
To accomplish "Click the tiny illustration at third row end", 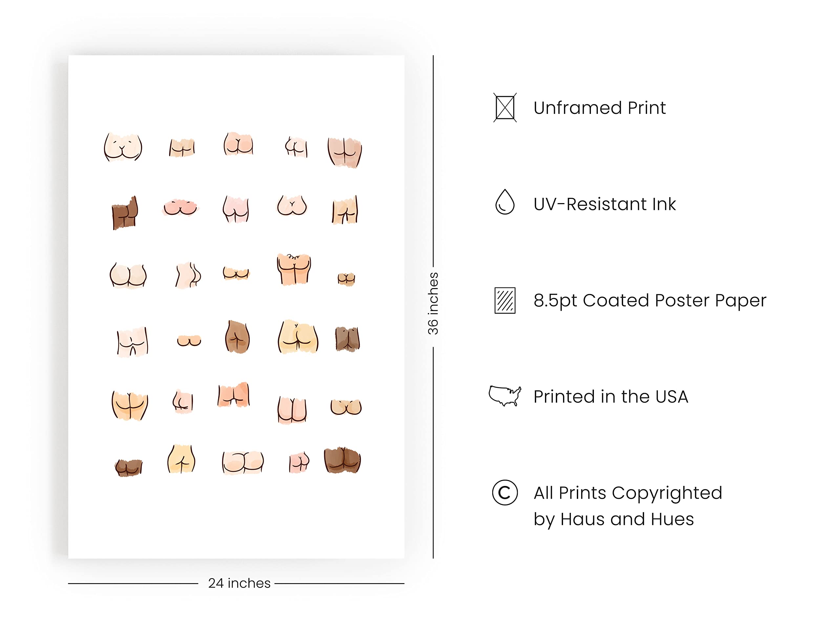I will coord(346,279).
